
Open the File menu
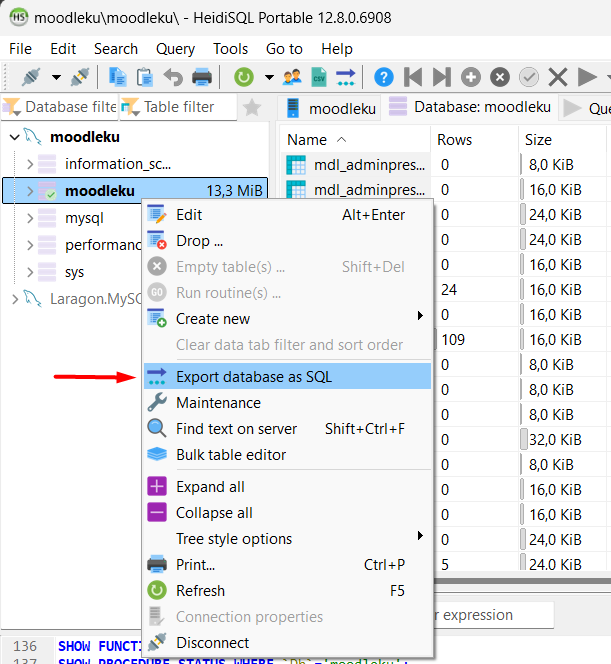[20, 49]
